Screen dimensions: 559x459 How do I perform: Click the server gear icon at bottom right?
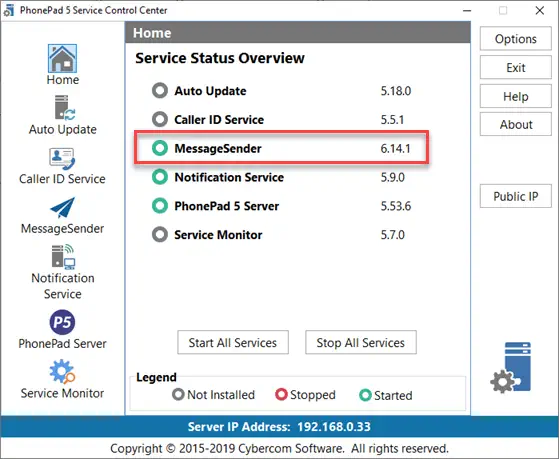point(511,367)
